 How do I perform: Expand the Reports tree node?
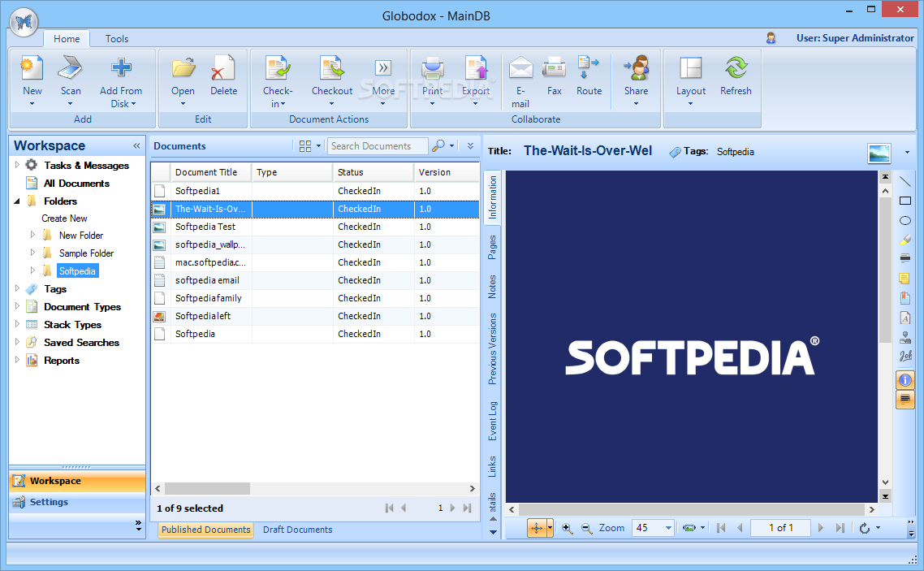point(17,360)
